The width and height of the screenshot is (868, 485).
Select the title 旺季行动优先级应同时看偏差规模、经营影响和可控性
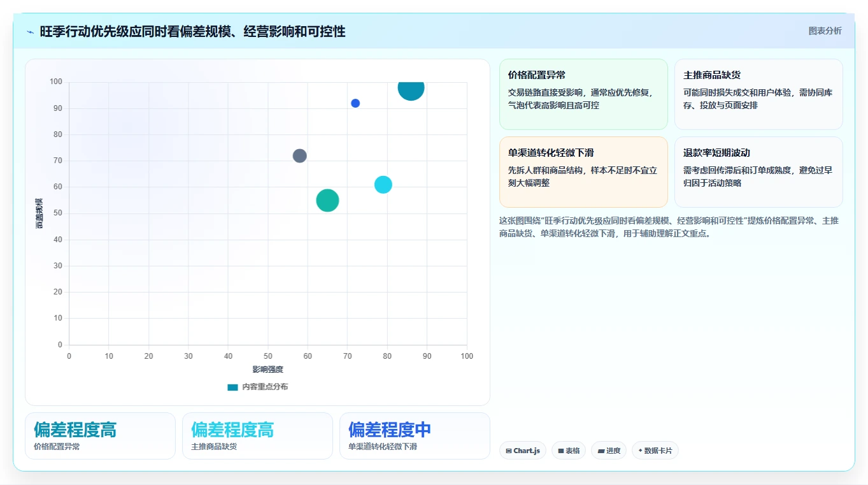[192, 31]
